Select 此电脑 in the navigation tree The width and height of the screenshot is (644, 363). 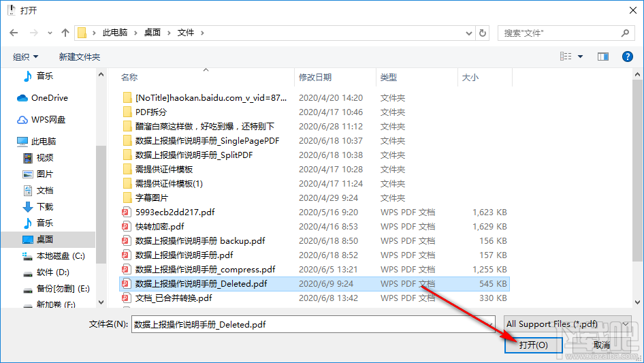pyautogui.click(x=36, y=142)
